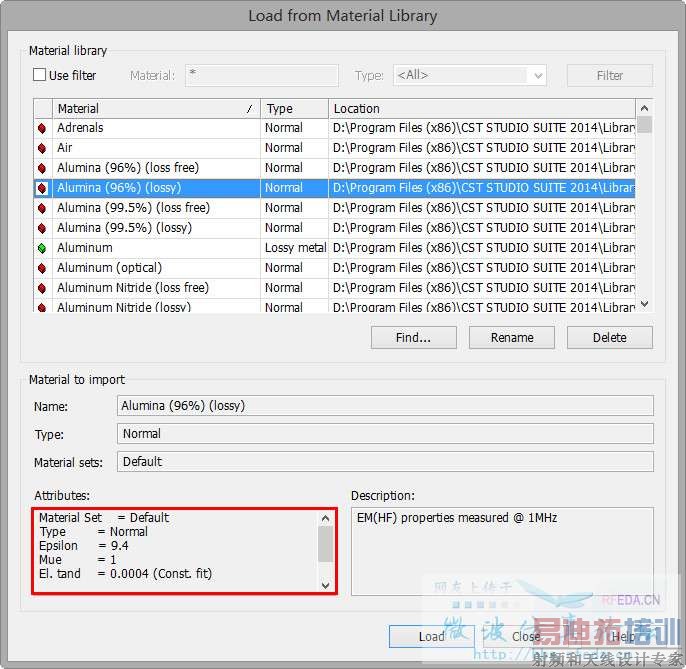Click the Attributes box scroll down arrow
The image size is (686, 669).
click(326, 585)
